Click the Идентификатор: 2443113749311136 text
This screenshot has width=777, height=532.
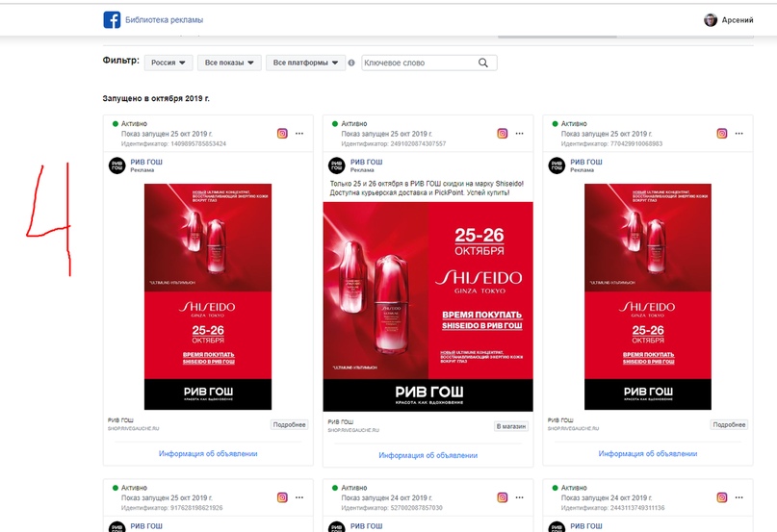click(613, 508)
